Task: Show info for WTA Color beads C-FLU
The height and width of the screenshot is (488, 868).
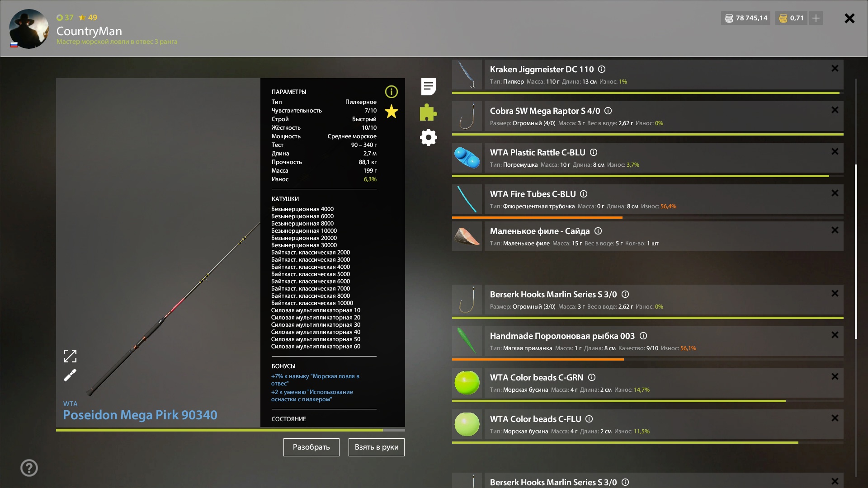Action: pyautogui.click(x=589, y=419)
